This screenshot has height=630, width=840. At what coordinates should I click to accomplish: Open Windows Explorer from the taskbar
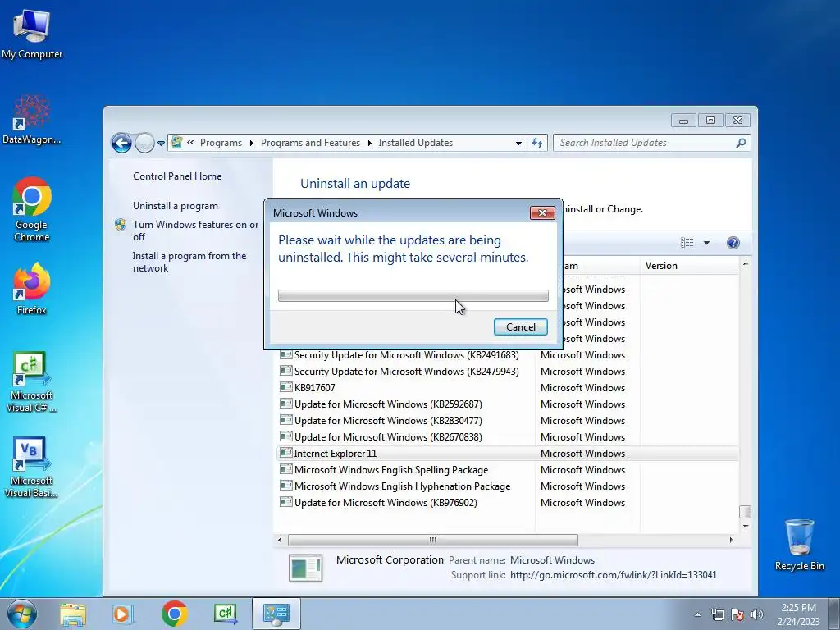tap(73, 614)
